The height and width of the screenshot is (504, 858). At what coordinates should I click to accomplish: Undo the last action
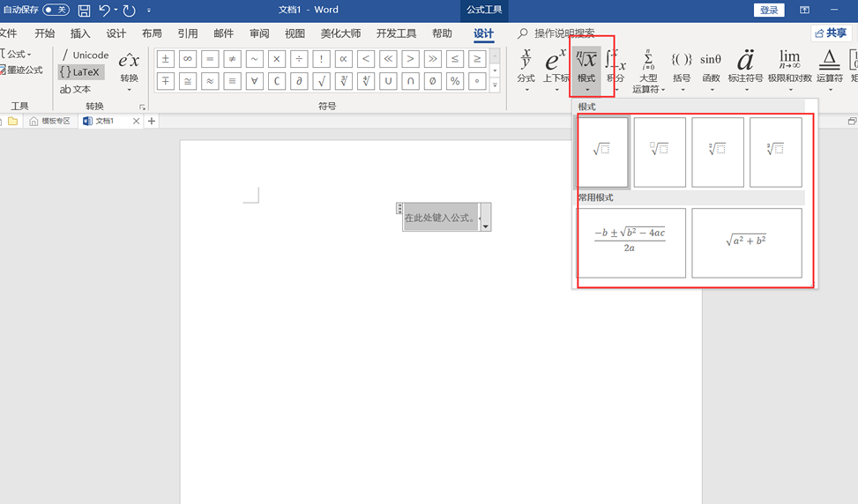click(x=104, y=10)
